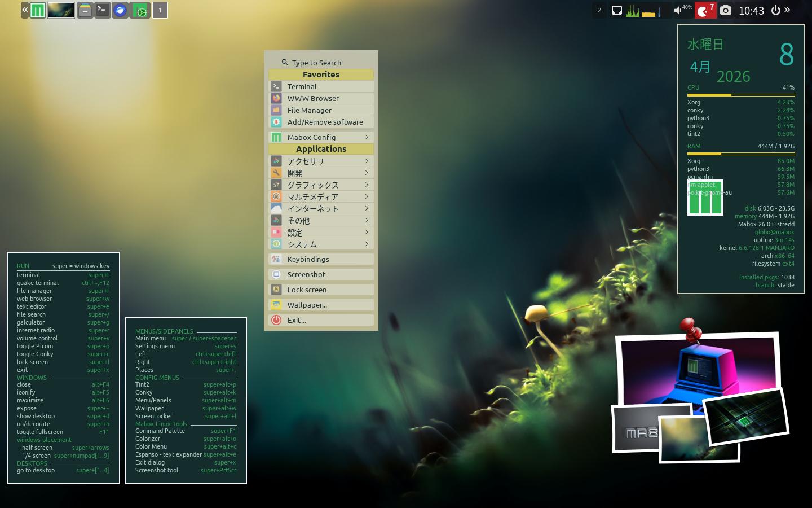Open the power button in top panel
The height and width of the screenshot is (508, 812).
coord(775,10)
